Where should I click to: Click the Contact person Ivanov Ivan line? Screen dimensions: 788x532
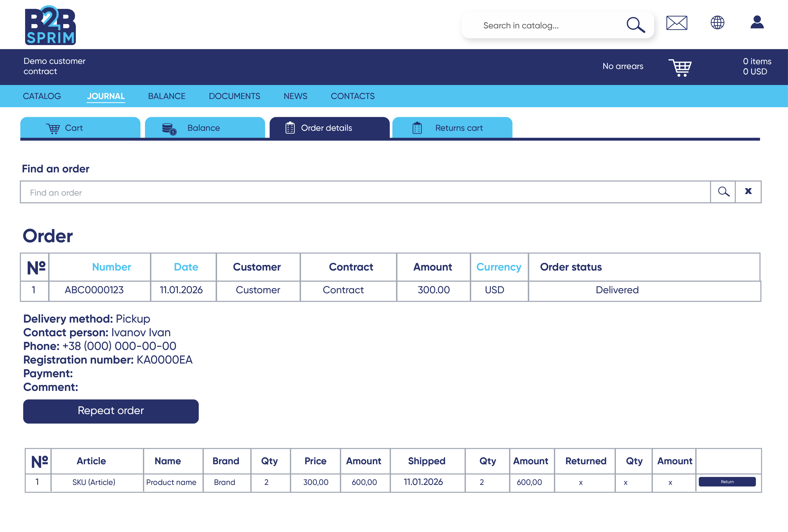97,333
